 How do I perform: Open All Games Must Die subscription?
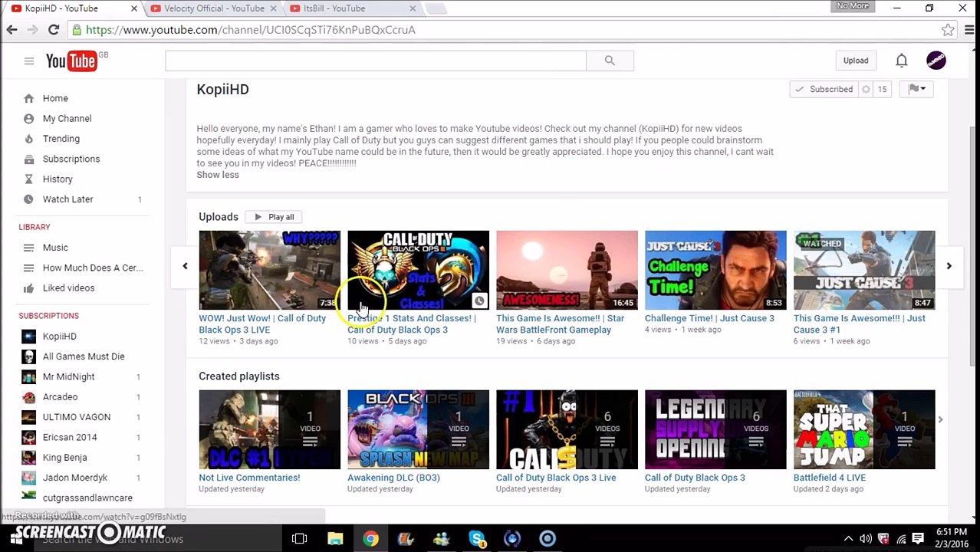[x=84, y=356]
